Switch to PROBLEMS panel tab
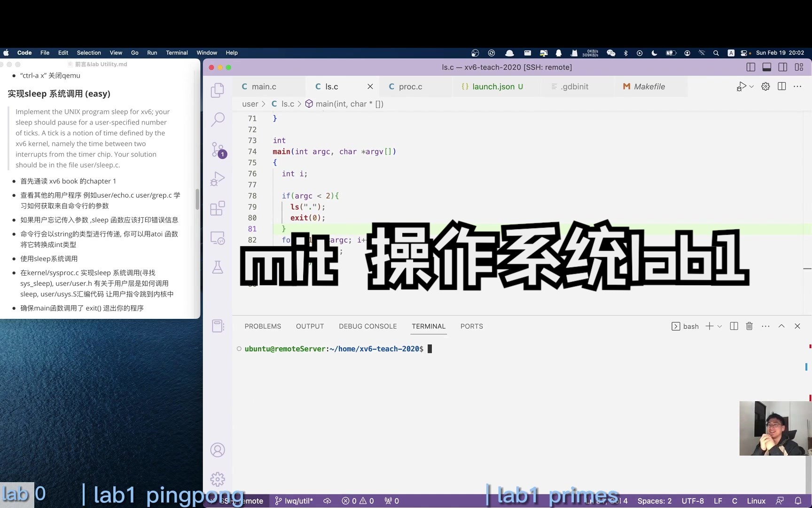This screenshot has height=508, width=812. pyautogui.click(x=263, y=326)
